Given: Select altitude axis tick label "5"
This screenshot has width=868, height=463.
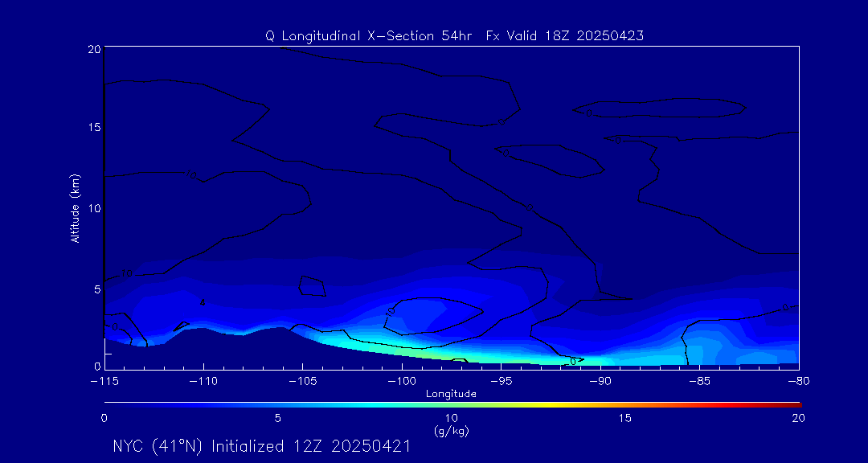Looking at the screenshot, I should point(97,289).
